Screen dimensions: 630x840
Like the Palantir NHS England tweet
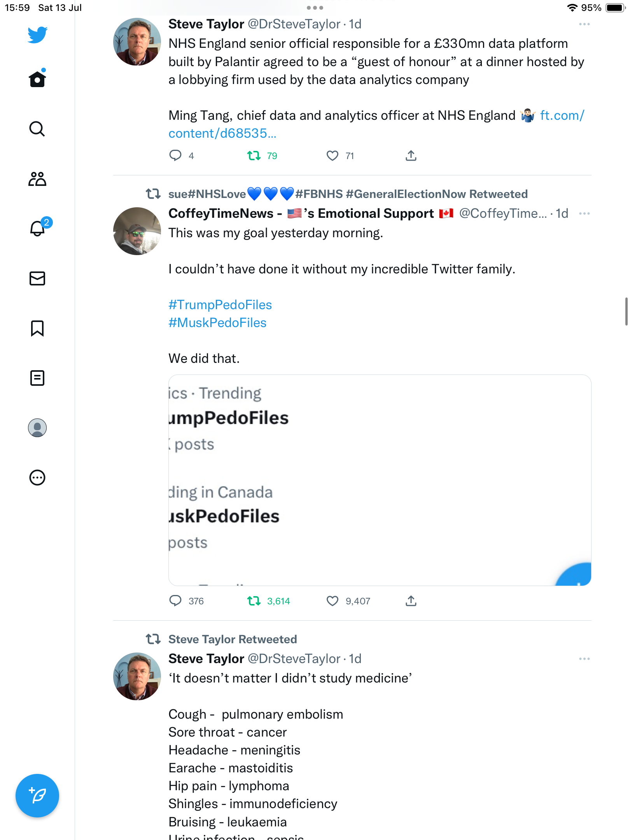tap(332, 156)
